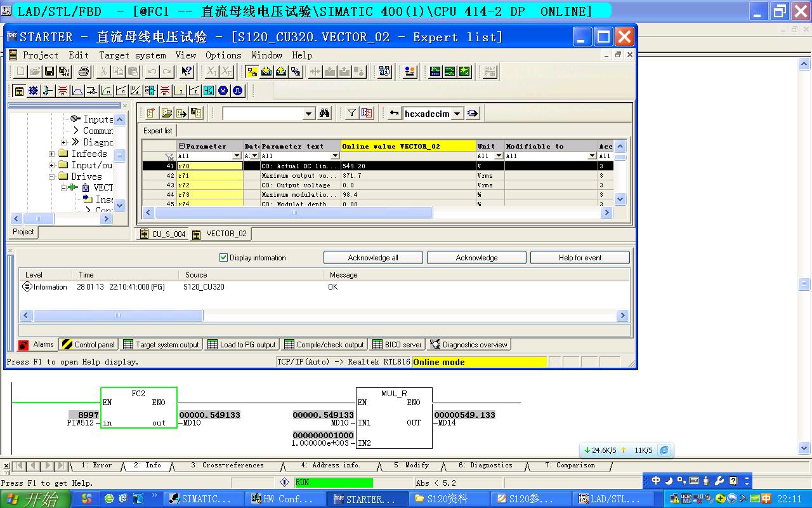Click the expert list horizontal scrollbar thumb
Viewport: 812px width, 508px height.
click(294, 213)
